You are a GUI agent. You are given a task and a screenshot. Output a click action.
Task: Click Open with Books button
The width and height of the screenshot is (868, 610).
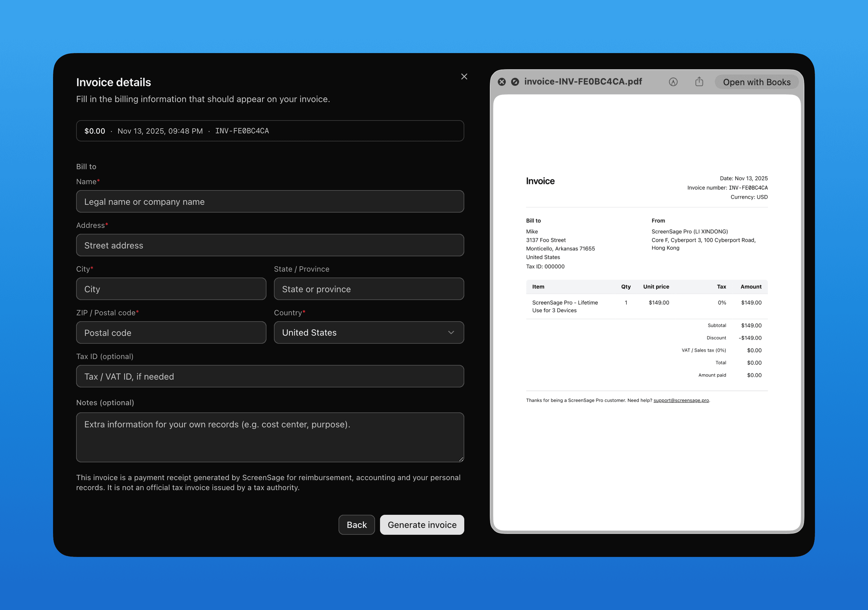(757, 82)
